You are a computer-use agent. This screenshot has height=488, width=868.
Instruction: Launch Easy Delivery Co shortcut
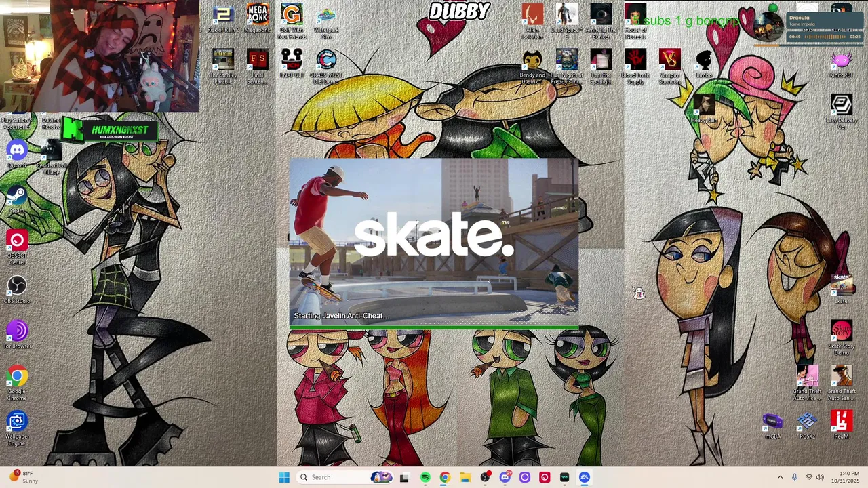[841, 113]
